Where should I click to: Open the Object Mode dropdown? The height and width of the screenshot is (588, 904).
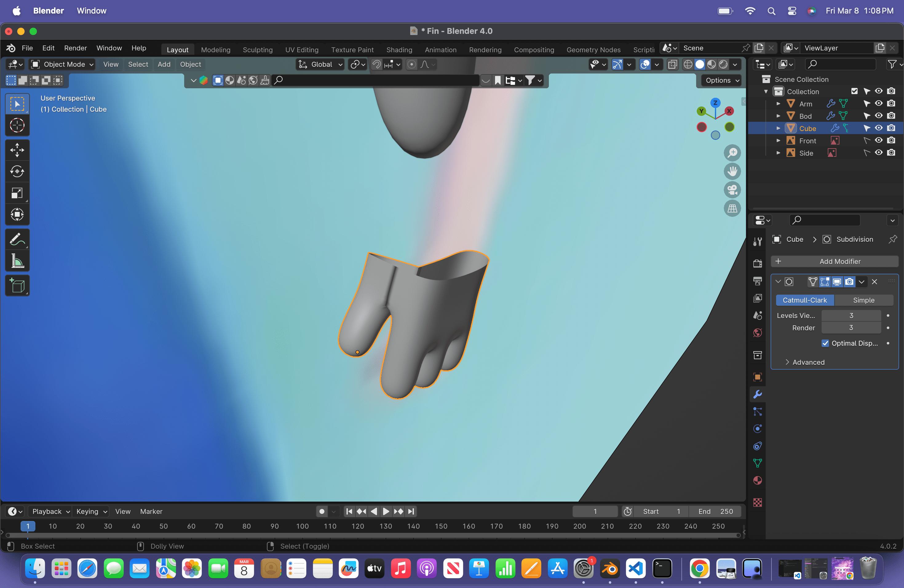pyautogui.click(x=63, y=64)
